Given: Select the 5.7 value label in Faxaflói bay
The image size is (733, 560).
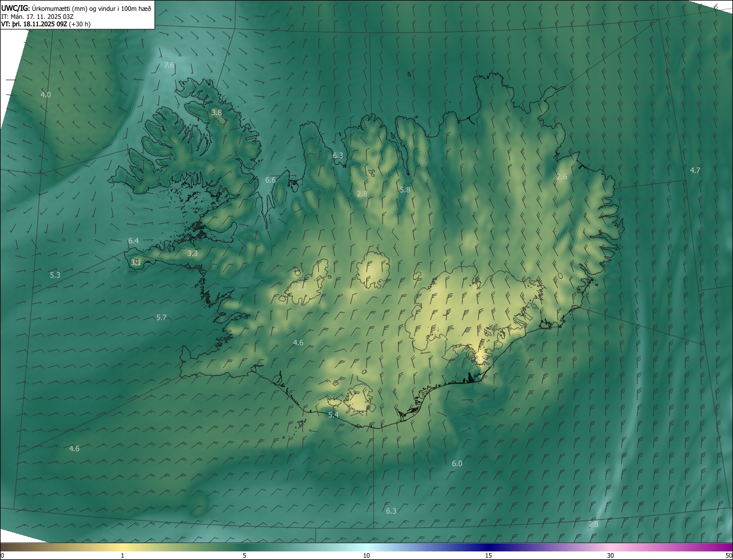Looking at the screenshot, I should point(161,317).
